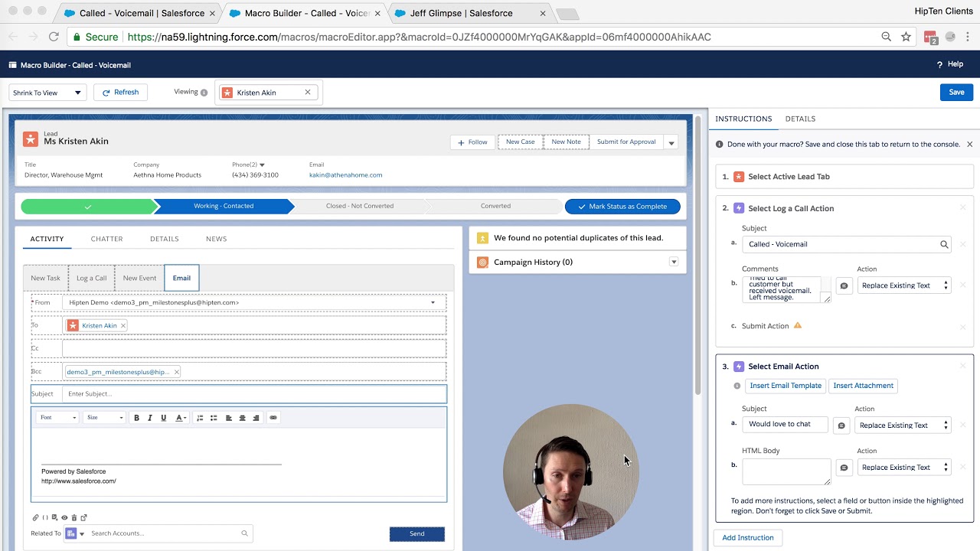This screenshot has height=551, width=980.
Task: Expand the Campaign History card menu
Action: click(674, 262)
